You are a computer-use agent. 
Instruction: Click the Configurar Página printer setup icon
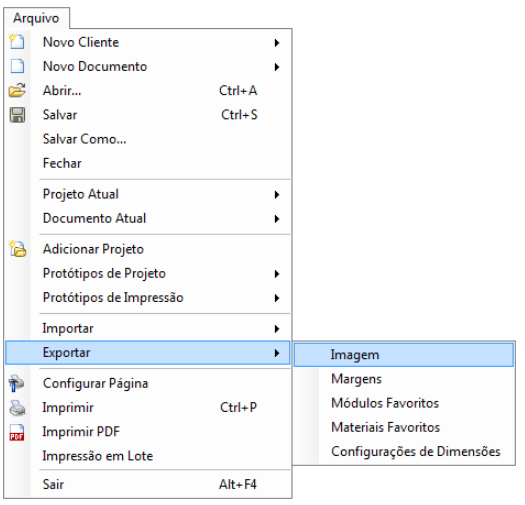tap(16, 383)
